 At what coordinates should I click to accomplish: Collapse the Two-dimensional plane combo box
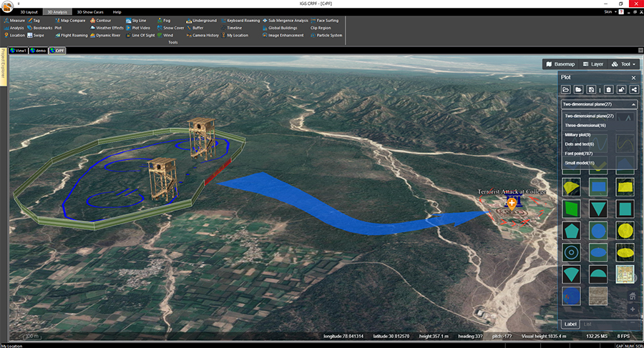(x=633, y=104)
